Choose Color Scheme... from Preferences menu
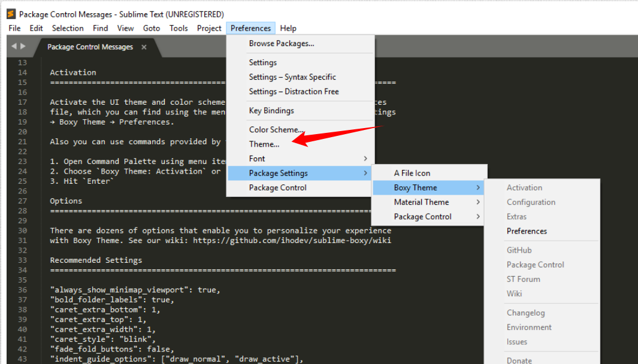Image resolution: width=638 pixels, height=364 pixels. pyautogui.click(x=276, y=130)
